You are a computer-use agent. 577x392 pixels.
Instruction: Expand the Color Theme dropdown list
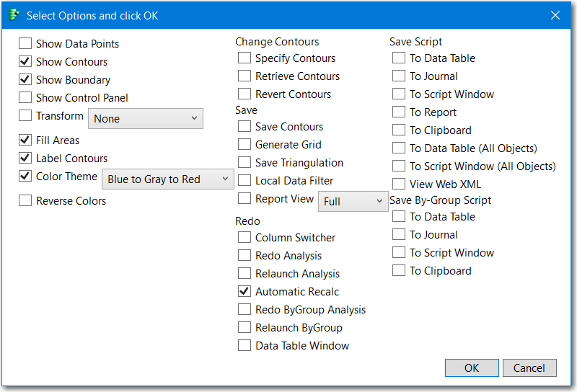point(168,179)
